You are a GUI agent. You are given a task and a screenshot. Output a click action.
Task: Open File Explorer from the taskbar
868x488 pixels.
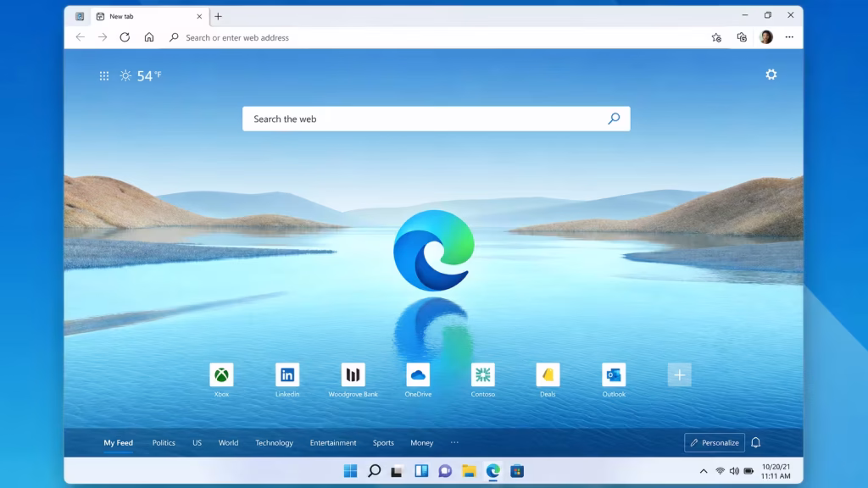(469, 471)
